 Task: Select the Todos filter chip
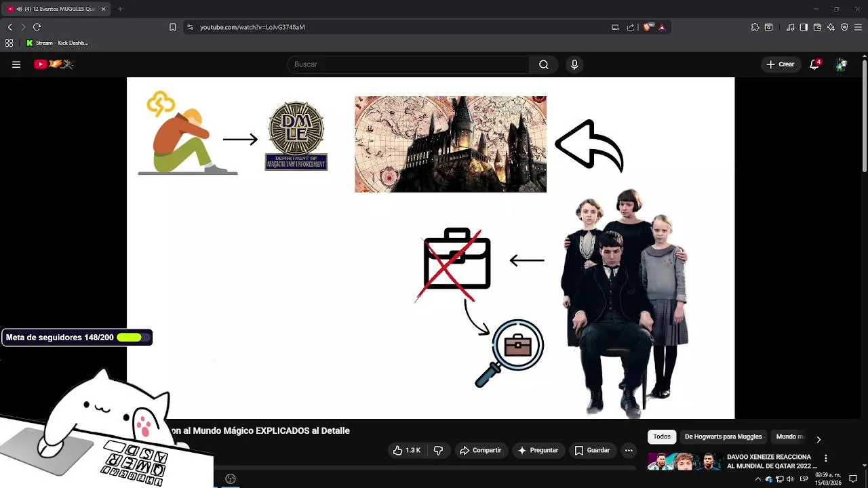(662, 436)
